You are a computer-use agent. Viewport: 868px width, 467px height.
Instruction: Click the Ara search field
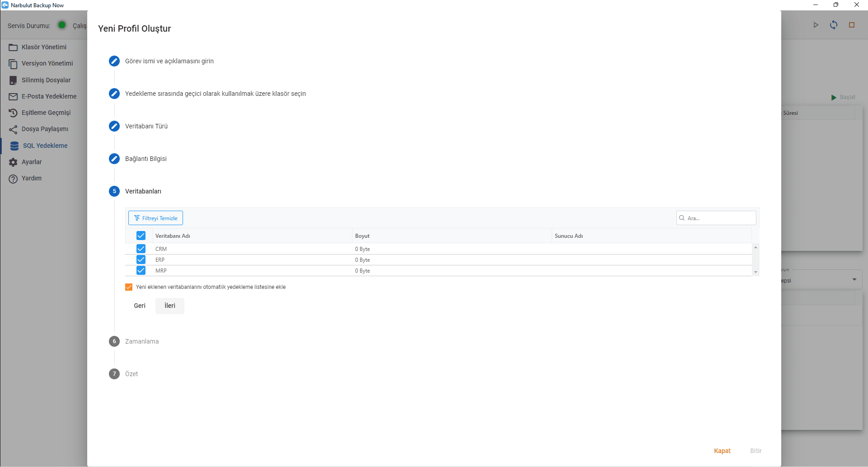[720, 218]
